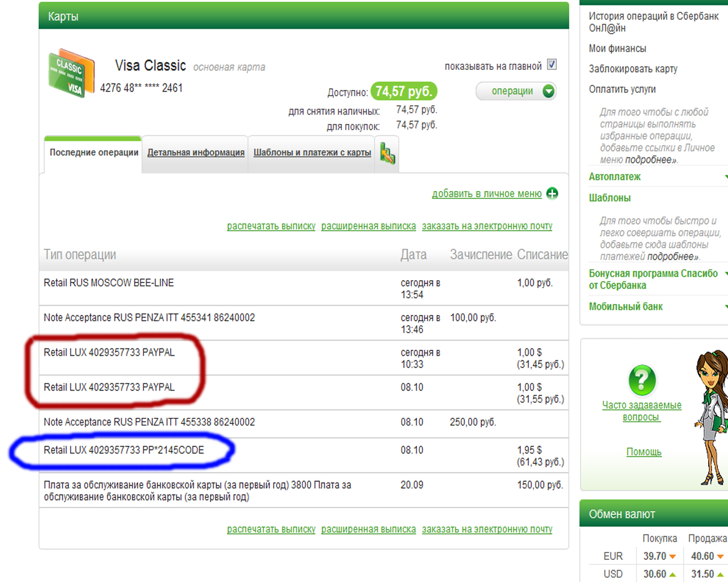Screen dimensions: 728x582
Task: Select Заблокировать карту menu item
Action: pyautogui.click(x=633, y=69)
